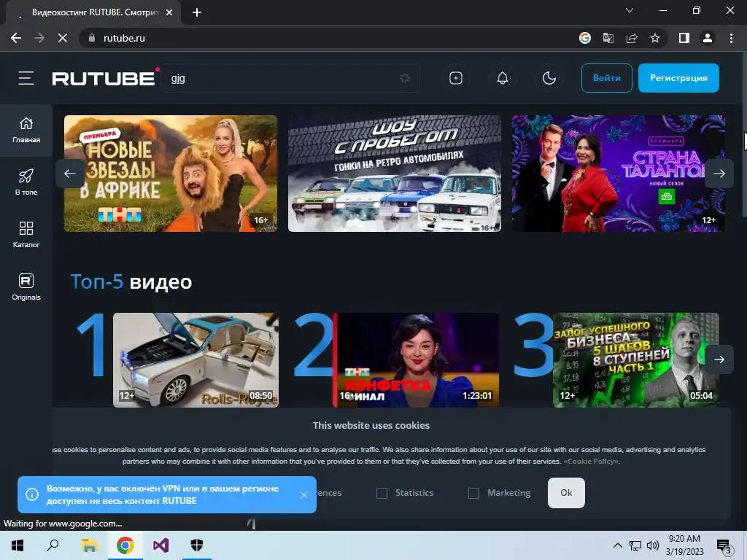Dismiss the VPN notification with X
747x560 pixels.
[x=304, y=495]
